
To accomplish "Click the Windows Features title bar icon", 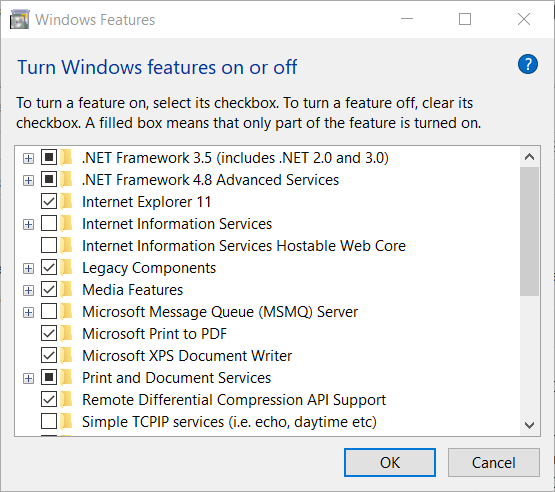I will (x=19, y=19).
